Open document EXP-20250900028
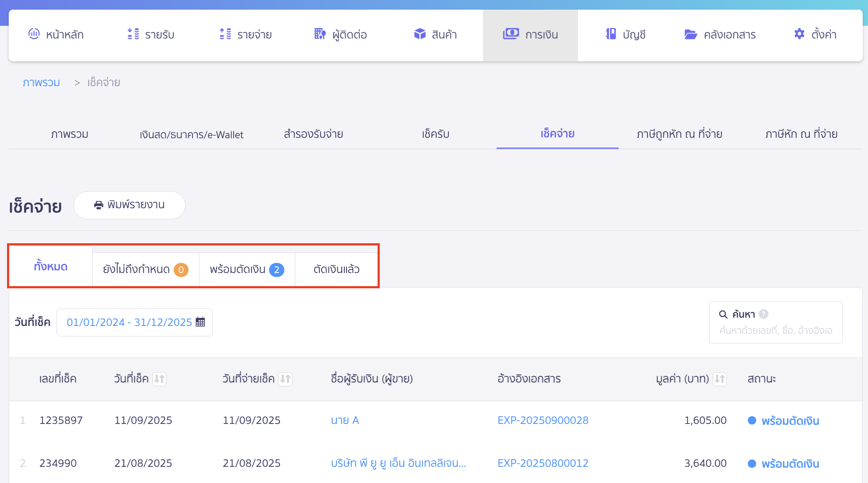This screenshot has height=483, width=868. point(543,420)
